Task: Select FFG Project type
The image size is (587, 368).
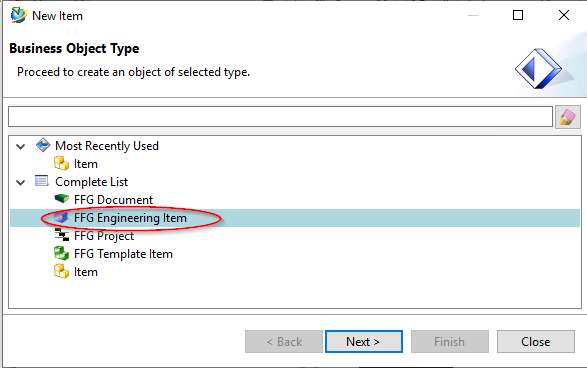Action: [x=104, y=236]
